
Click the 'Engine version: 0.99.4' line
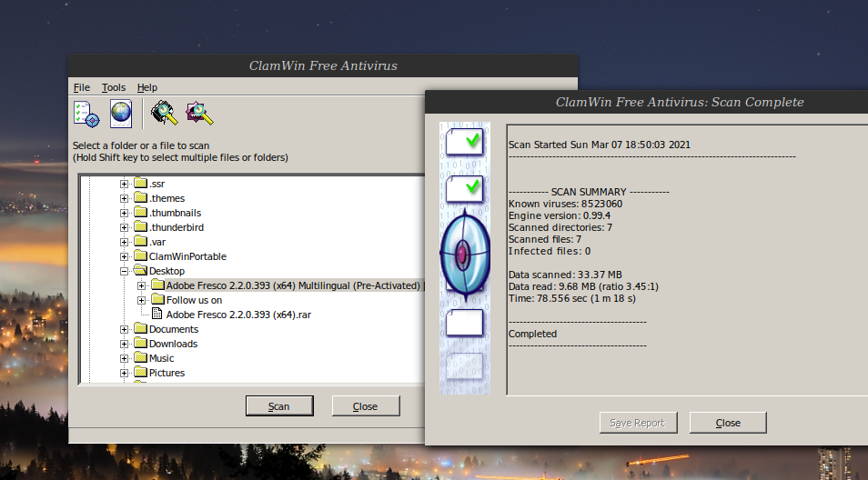pyautogui.click(x=560, y=215)
